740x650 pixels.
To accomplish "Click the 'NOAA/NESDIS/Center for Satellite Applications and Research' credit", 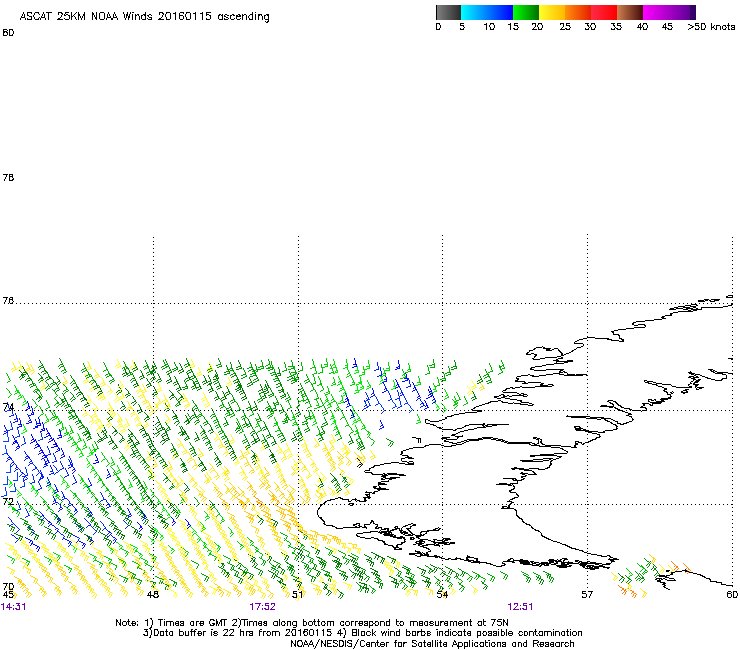I will (432, 644).
